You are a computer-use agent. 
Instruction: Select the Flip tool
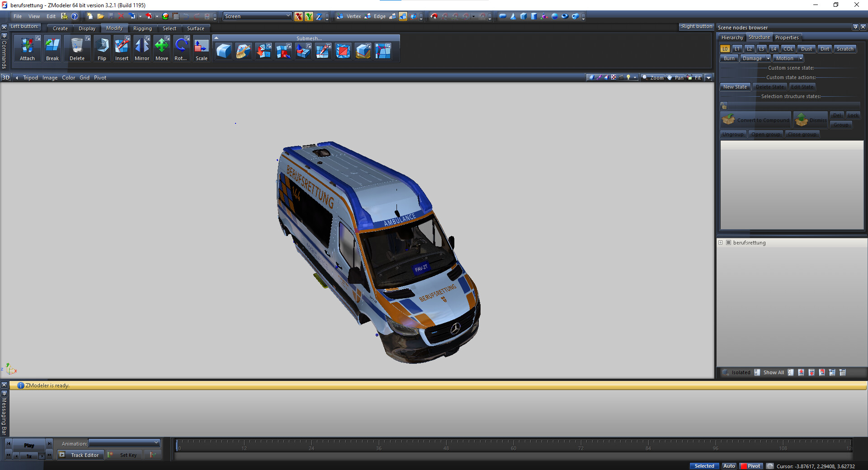click(102, 48)
